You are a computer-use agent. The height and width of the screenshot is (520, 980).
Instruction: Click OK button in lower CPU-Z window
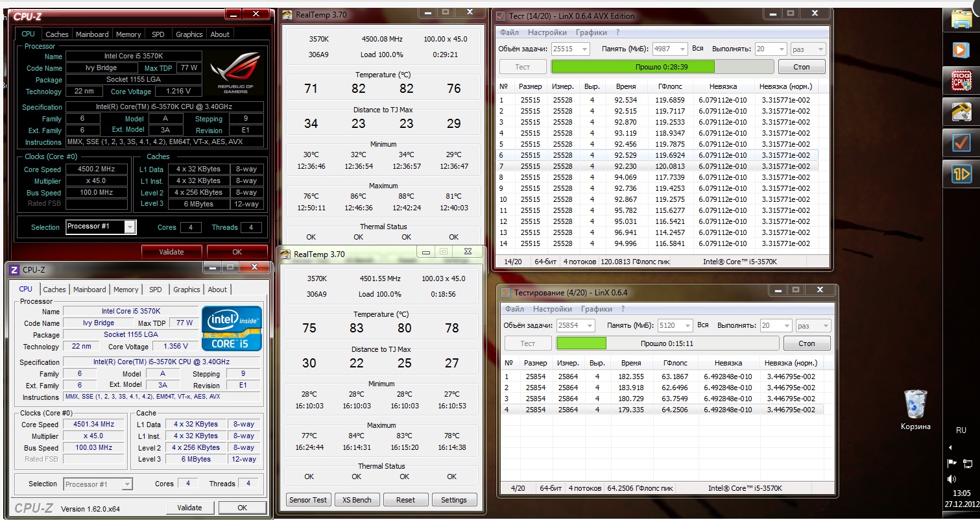click(242, 508)
